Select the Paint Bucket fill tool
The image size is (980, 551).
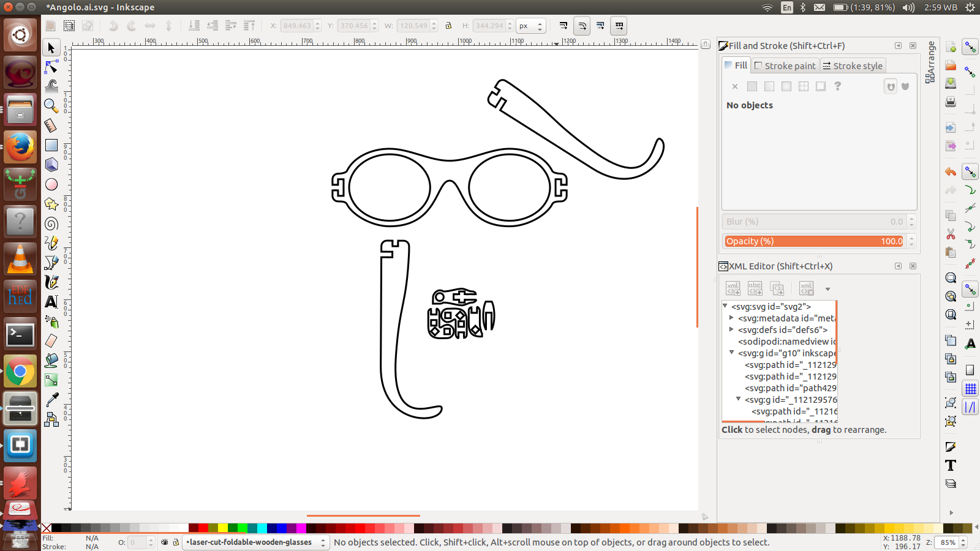click(x=51, y=361)
